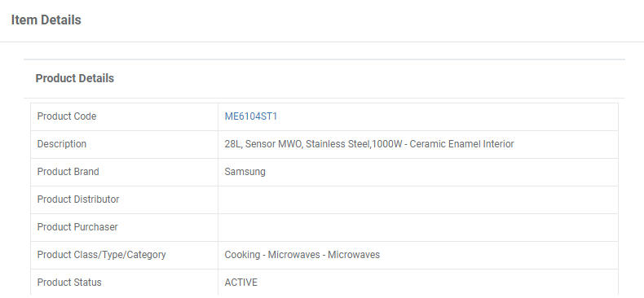
Task: Click the ACTIVE product status value
Action: coord(241,283)
